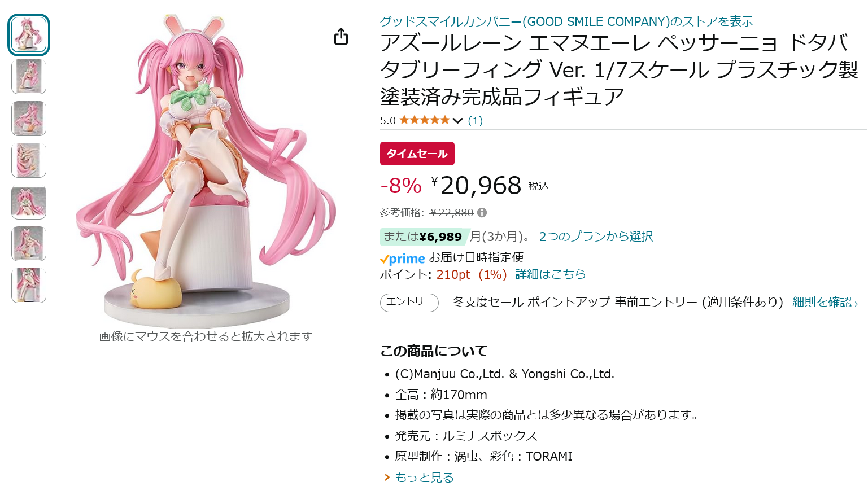Select the first product thumbnail
This screenshot has height=486, width=868.
29,35
